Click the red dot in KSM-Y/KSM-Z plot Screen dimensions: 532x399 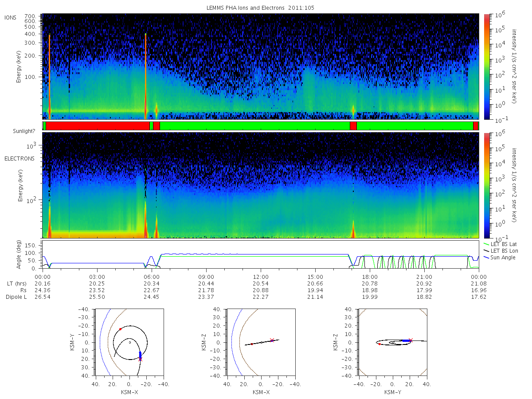(x=379, y=344)
